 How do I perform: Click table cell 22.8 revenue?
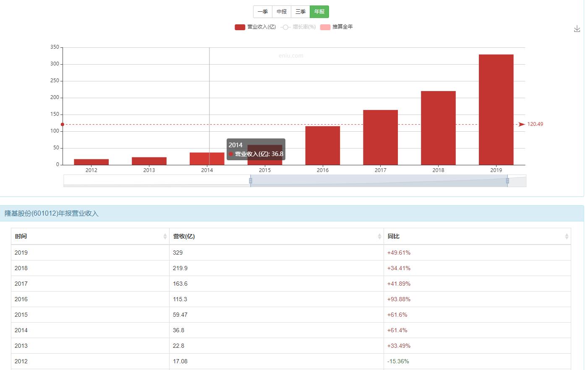pos(277,346)
